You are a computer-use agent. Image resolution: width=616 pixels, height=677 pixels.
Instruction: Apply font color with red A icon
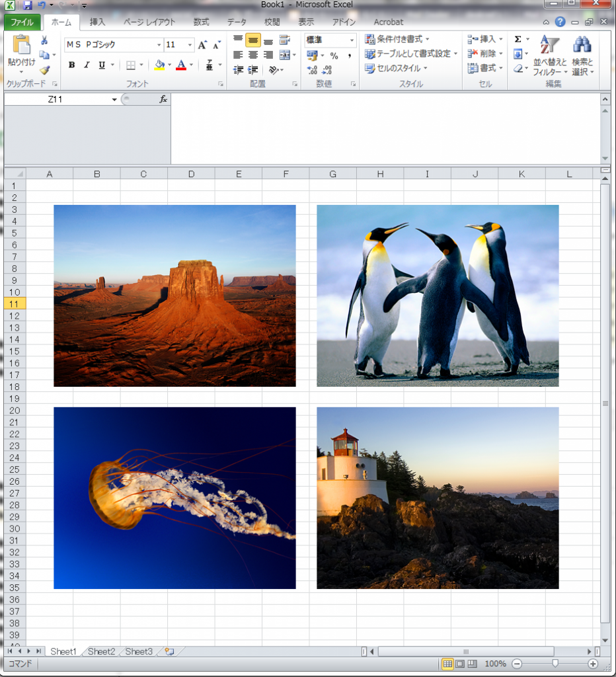pos(181,65)
